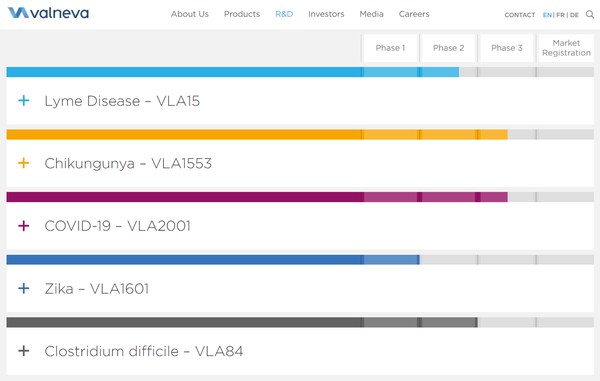Switch language to FR
Screen dimensions: 600x381
click(560, 15)
